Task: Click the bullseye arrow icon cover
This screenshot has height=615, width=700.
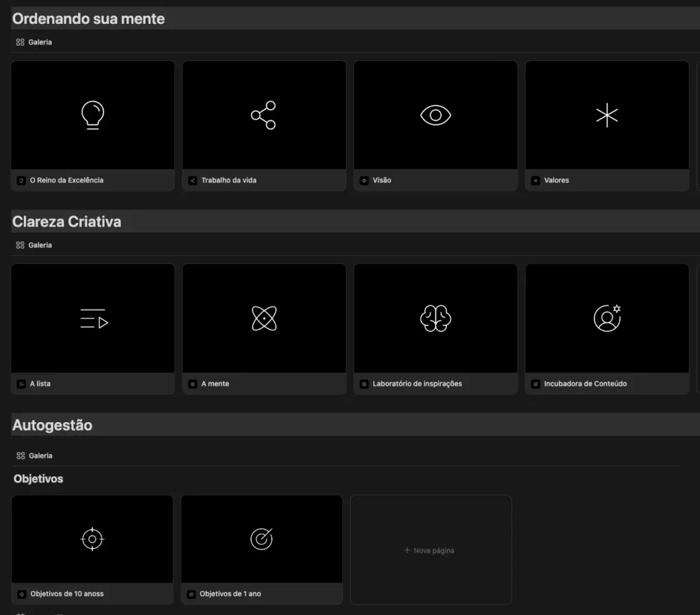Action: point(261,539)
